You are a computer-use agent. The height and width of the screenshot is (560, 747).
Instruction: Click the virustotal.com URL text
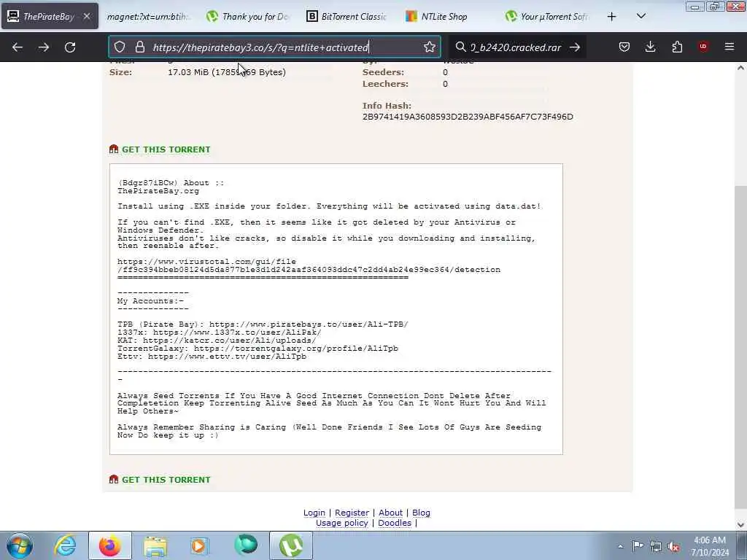[x=309, y=265]
